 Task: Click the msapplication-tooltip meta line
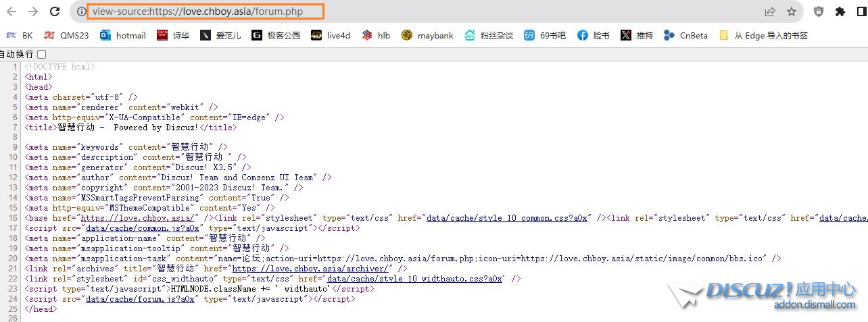(x=157, y=248)
